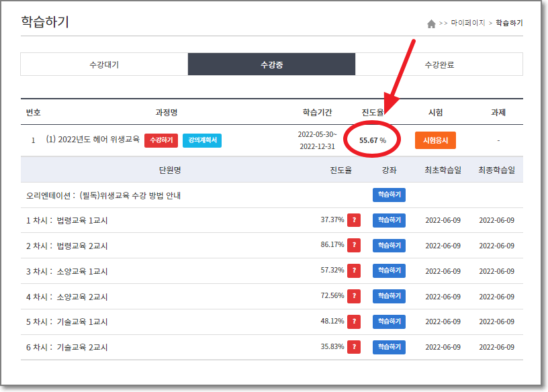The image size is (548, 392).
Task: Click the 최종학습일 column header
Action: (497, 170)
